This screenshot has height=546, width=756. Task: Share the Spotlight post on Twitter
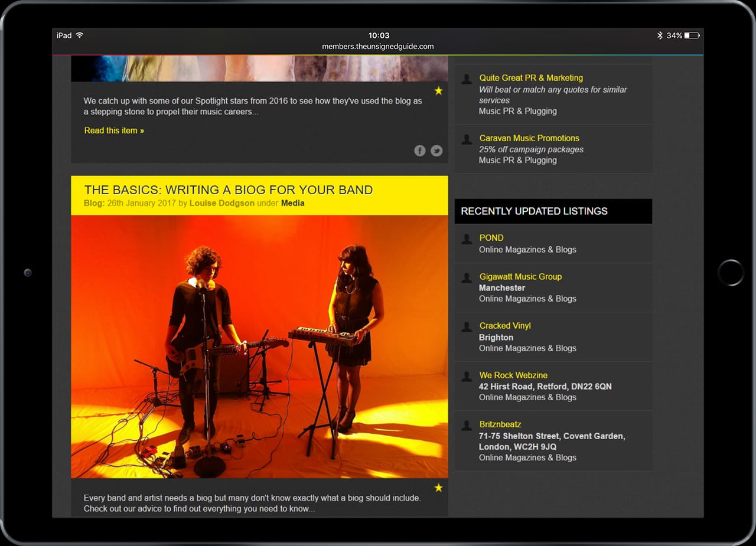(x=436, y=151)
